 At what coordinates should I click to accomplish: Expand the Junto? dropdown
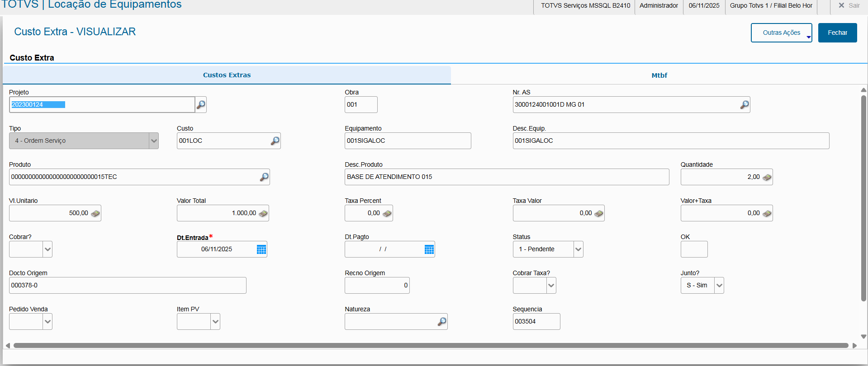pyautogui.click(x=719, y=286)
